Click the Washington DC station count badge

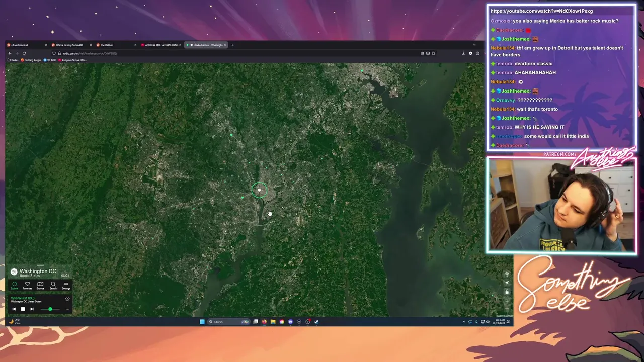coord(14,272)
